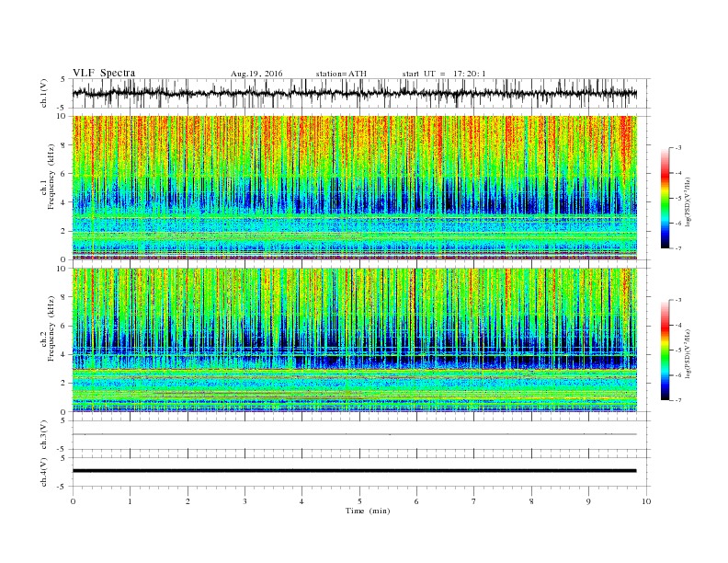Click inside the ch.1 spectrogram panel
This screenshot has height=563, width=728.
tap(354, 187)
